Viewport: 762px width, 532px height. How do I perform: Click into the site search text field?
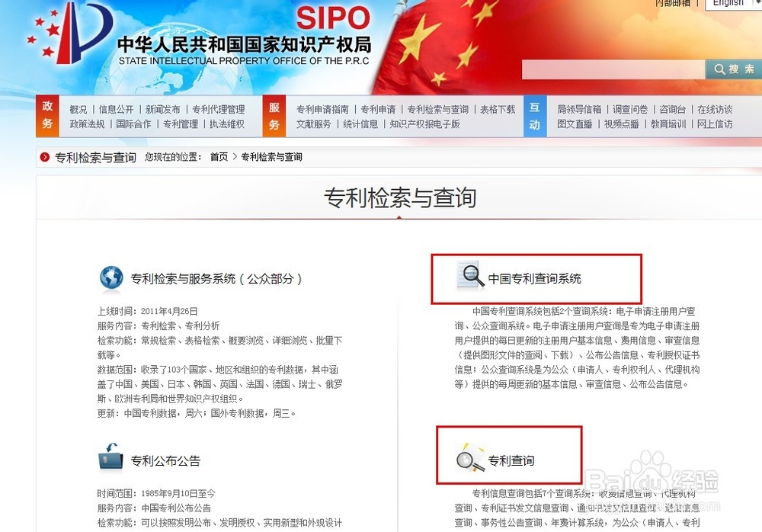(x=613, y=69)
